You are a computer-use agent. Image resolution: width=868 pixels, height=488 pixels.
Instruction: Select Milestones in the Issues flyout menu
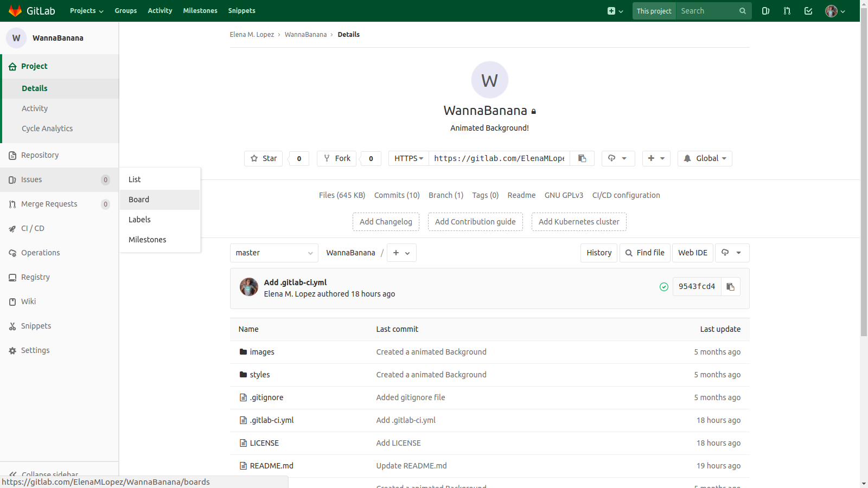[x=160, y=240]
